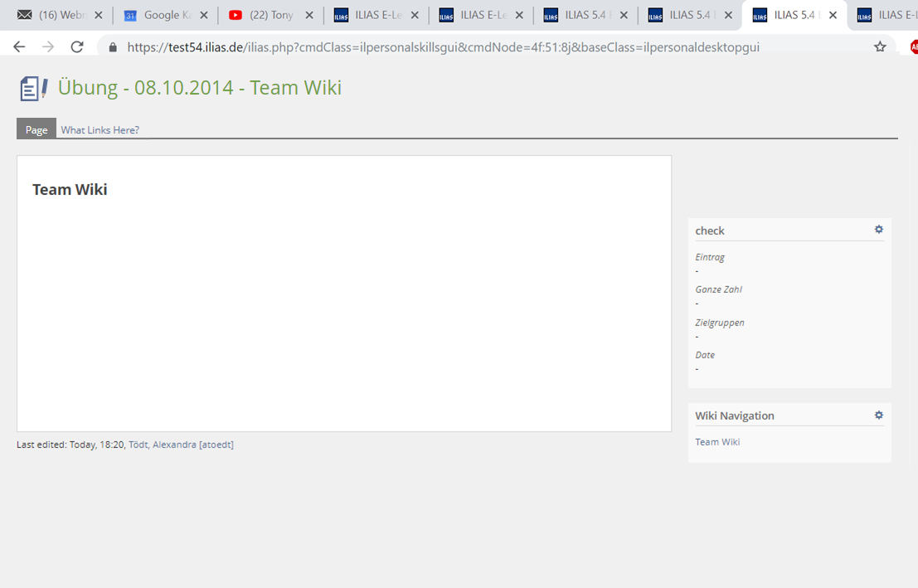Click the wiki page icon beside title

pos(33,88)
